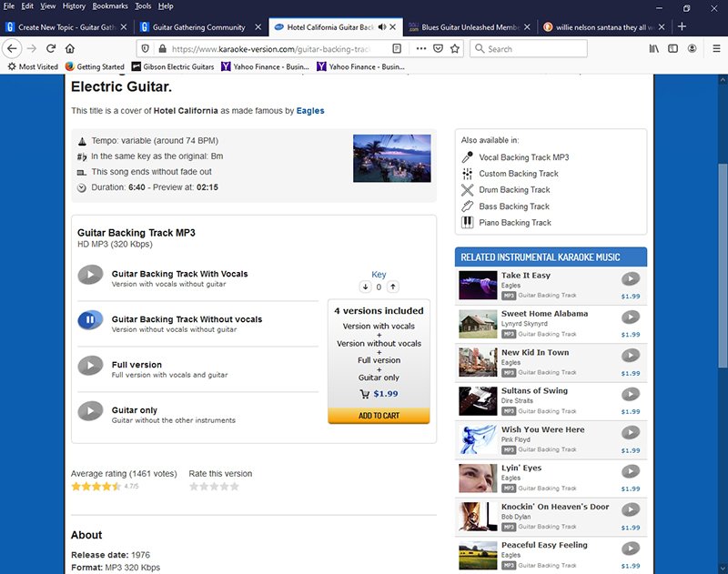Screen dimensions: 728x574
Task: Open the Library panel
Action: (x=653, y=48)
